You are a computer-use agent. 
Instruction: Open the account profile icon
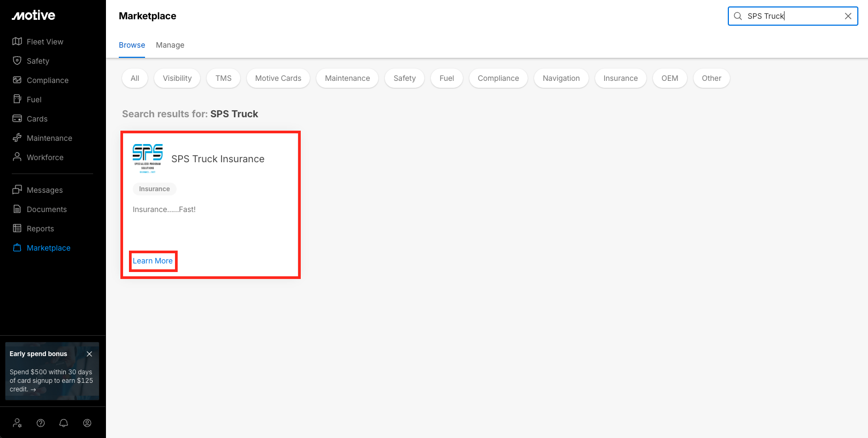point(87,423)
